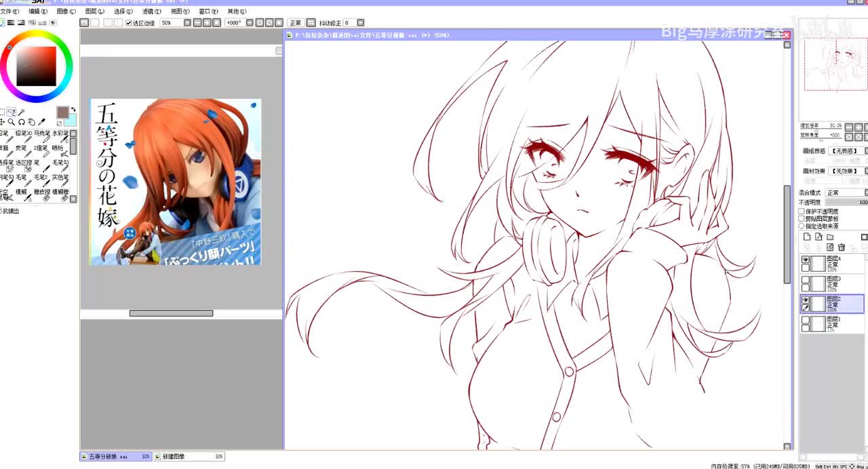Open the 图像 Image menu
Image resolution: width=868 pixels, height=469 pixels.
tap(66, 12)
